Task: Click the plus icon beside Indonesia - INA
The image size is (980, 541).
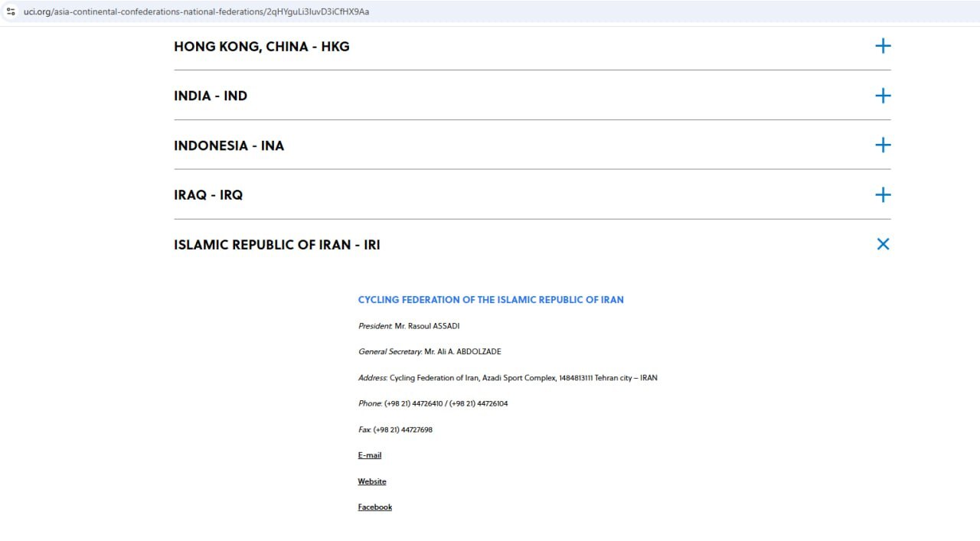Action: [883, 145]
